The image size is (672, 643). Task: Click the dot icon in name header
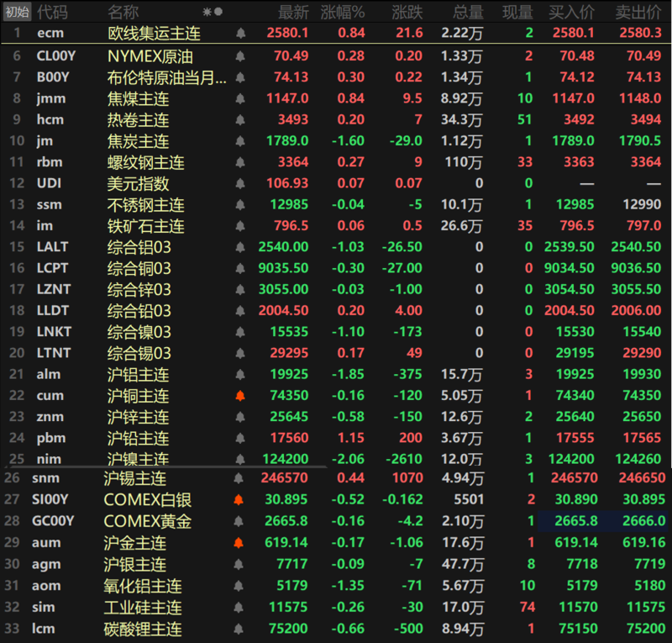(218, 12)
